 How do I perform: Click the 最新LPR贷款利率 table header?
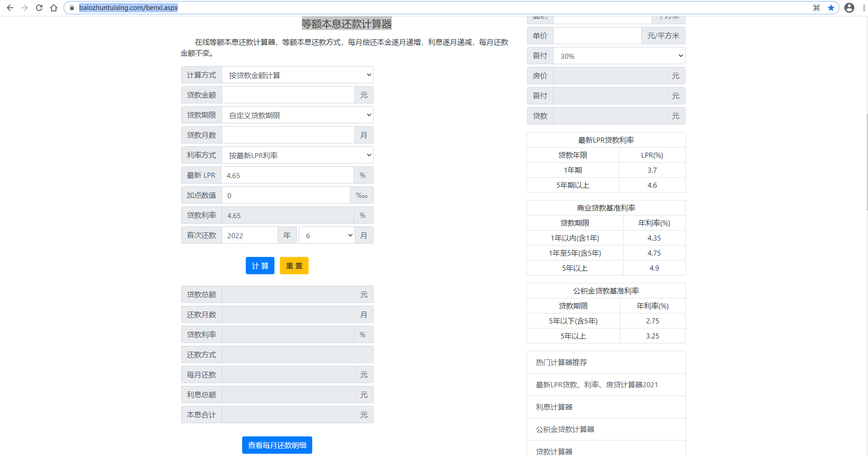606,140
